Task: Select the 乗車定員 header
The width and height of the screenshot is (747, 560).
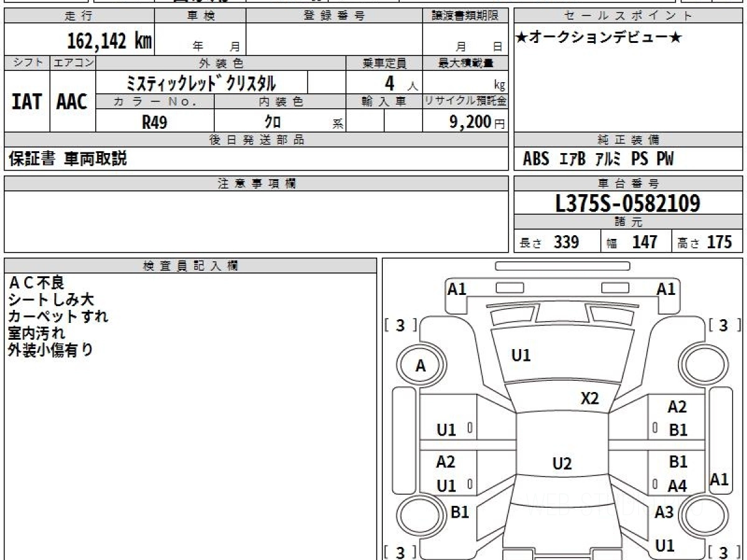Action: (x=384, y=63)
